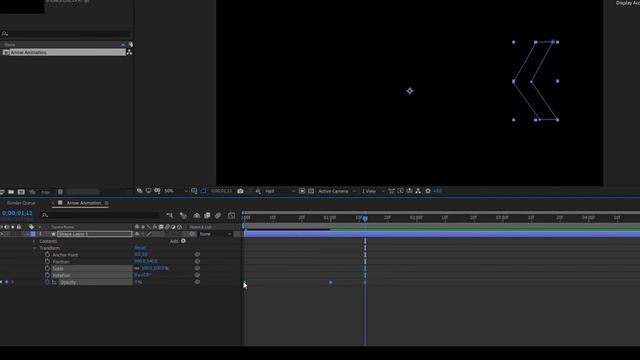Open the Comp Flowchart icon in viewer toolbar
640x360 pixels.
click(418, 191)
